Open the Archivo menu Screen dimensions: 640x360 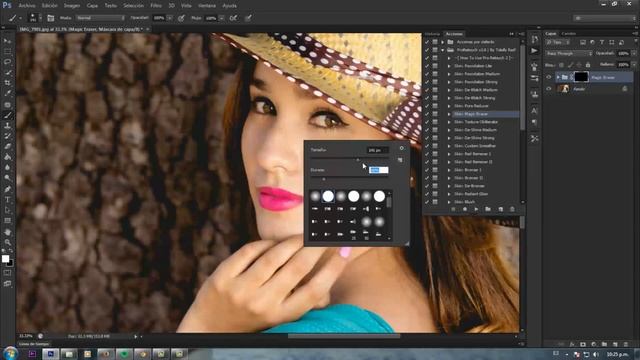tap(27, 6)
